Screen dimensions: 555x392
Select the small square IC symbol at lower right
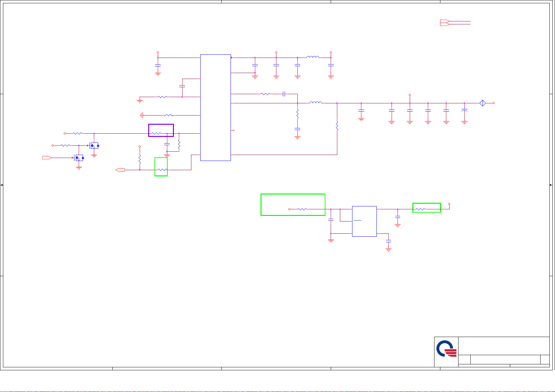364,221
